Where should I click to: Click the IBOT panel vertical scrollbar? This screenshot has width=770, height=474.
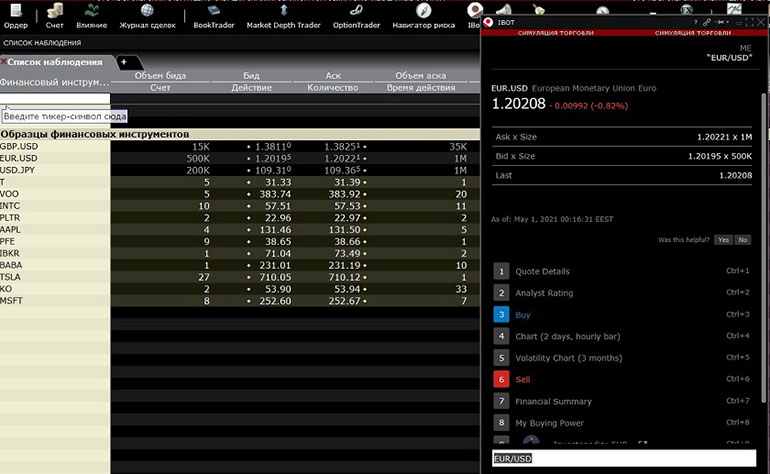pyautogui.click(x=764, y=246)
